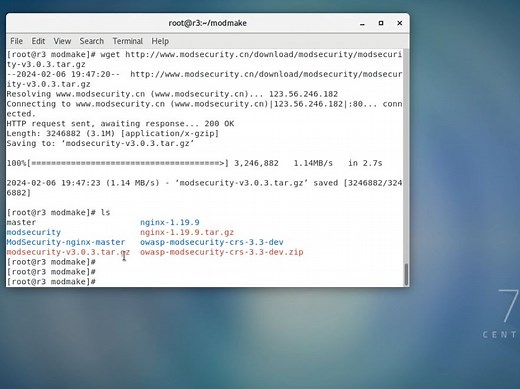The image size is (520, 389).
Task: Click the blue 'modsecurity' directory name
Action: (x=34, y=232)
